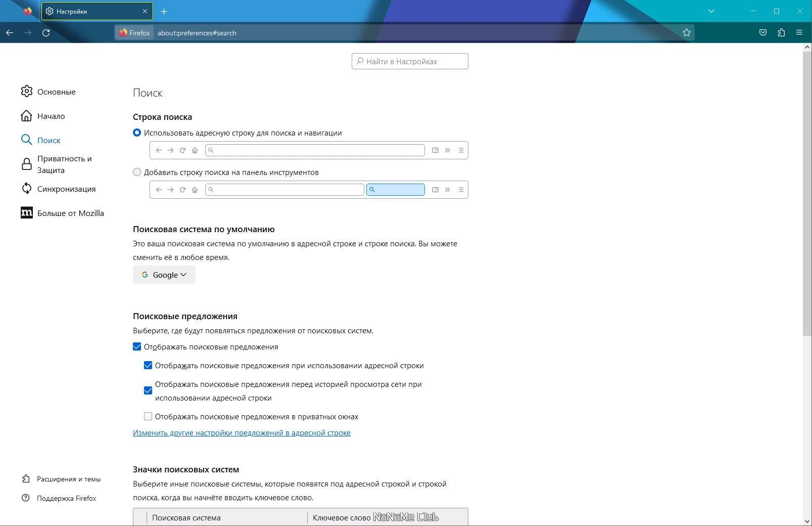Image resolution: width=812 pixels, height=526 pixels.
Task: Close the Настройки tab
Action: point(145,11)
